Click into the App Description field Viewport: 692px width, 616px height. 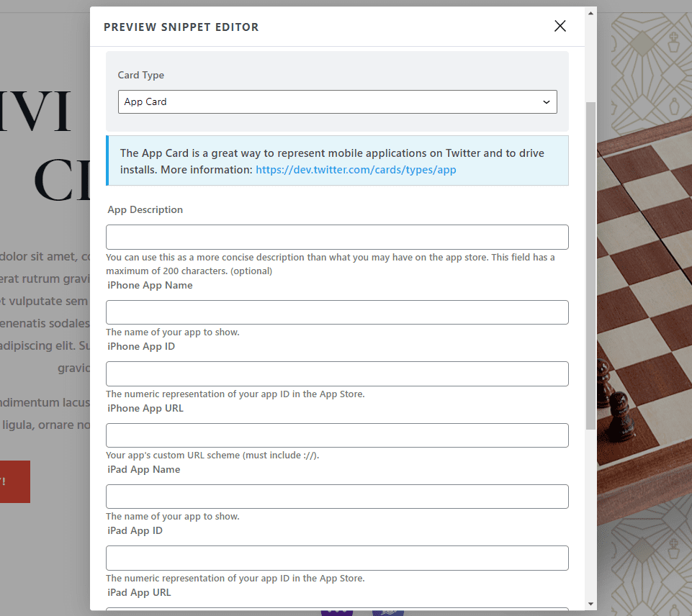coord(336,237)
